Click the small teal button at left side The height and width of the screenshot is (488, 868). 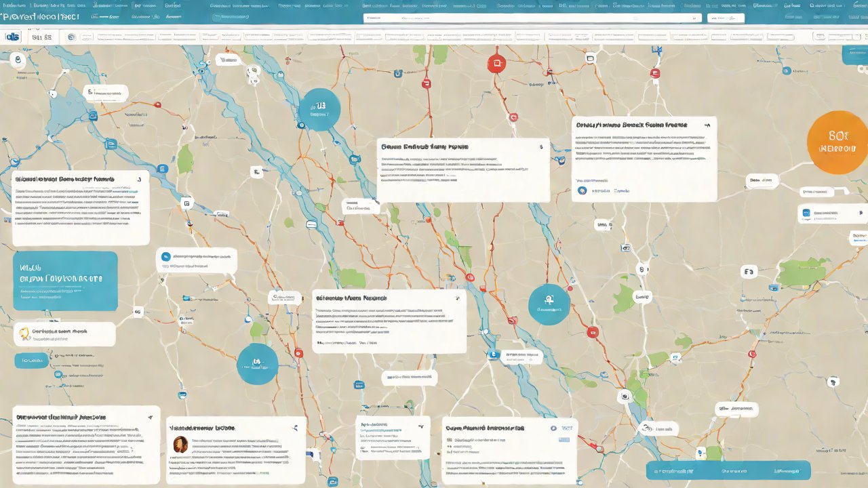point(31,361)
